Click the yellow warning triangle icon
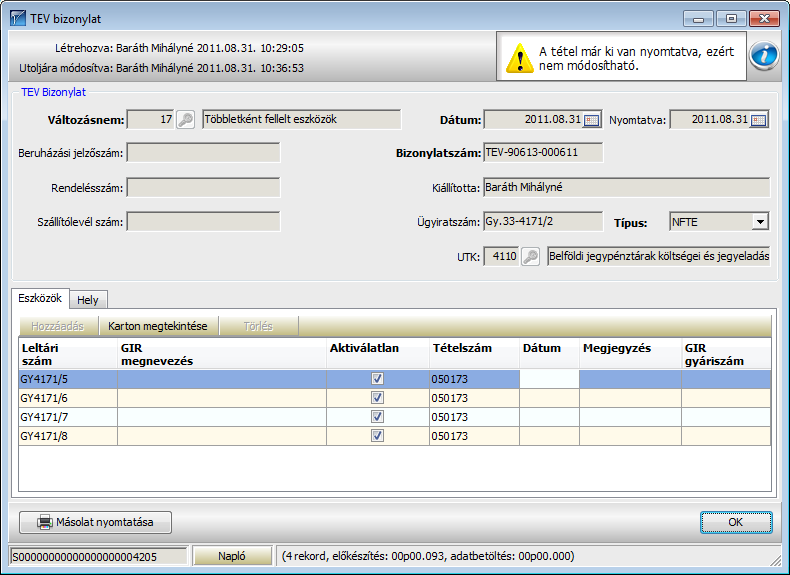The width and height of the screenshot is (790, 575). (519, 58)
